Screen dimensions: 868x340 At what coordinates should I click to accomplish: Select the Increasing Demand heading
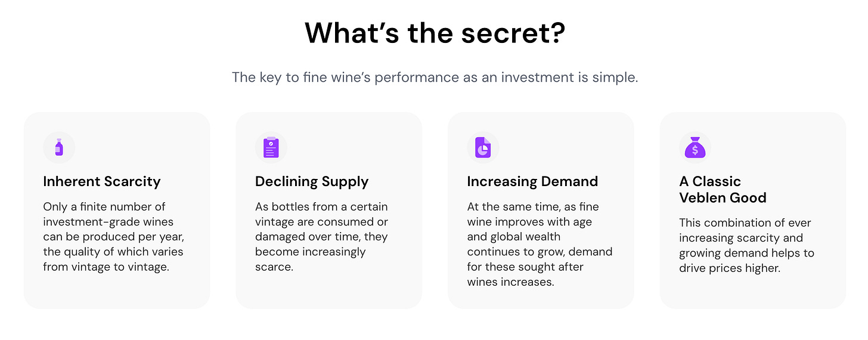click(532, 181)
